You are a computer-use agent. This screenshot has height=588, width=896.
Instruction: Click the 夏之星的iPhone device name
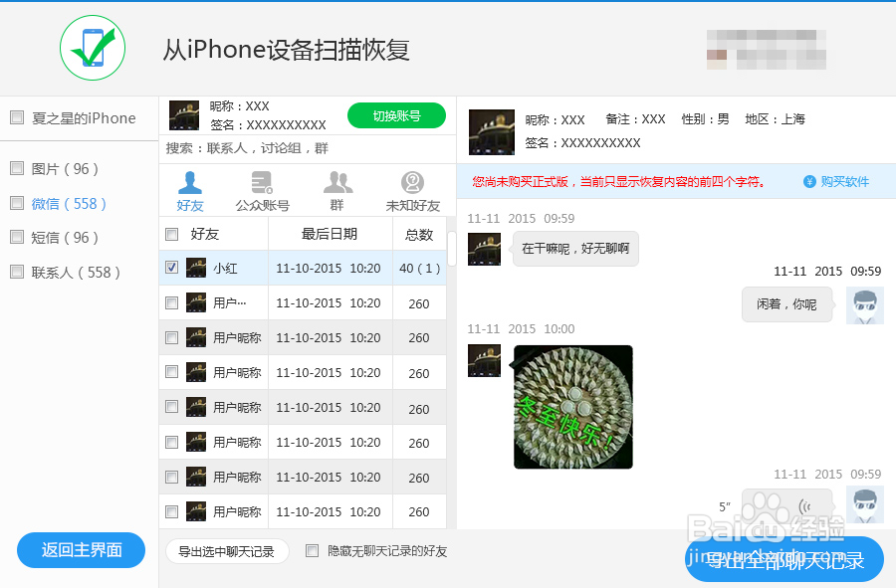(x=84, y=118)
